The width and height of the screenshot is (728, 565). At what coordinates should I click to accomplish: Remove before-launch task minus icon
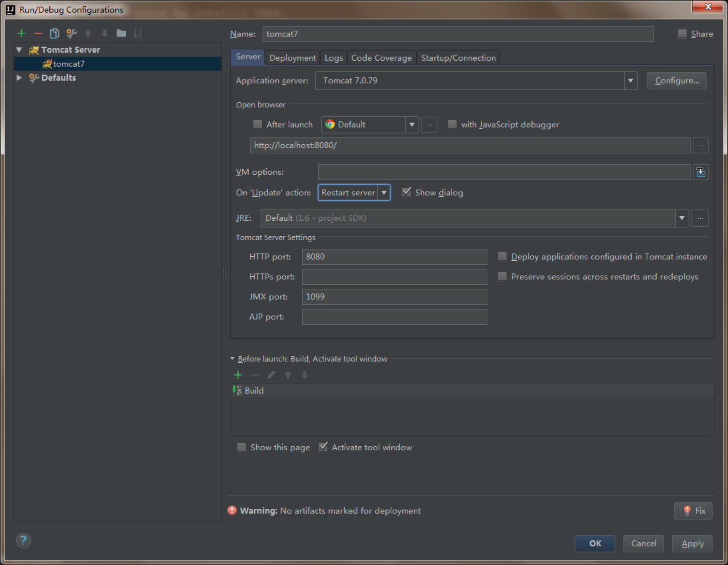255,375
